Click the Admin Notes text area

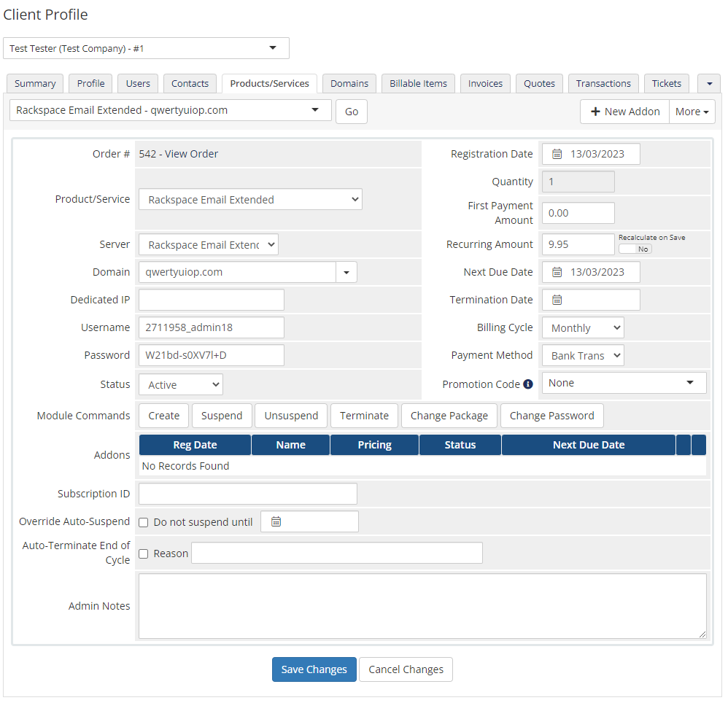click(422, 607)
